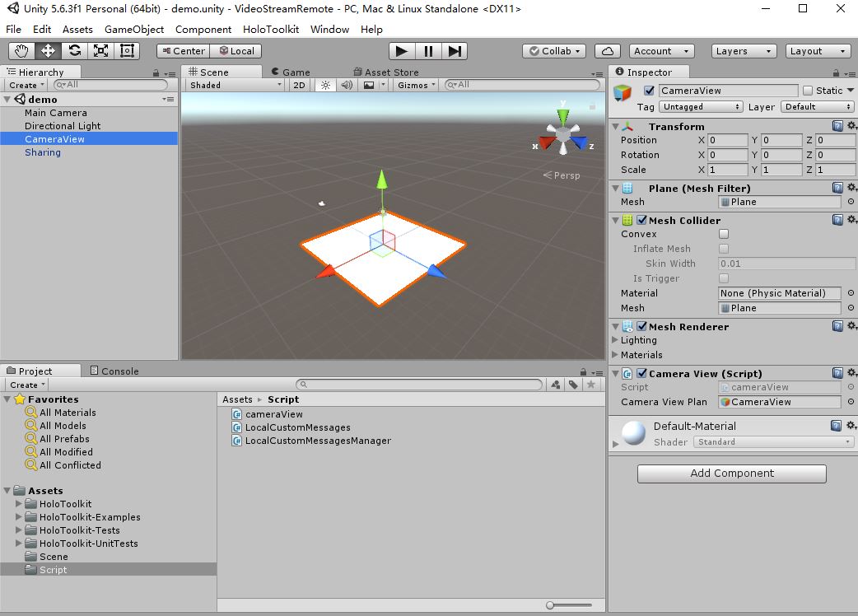Open Hierarchy Create button

coord(26,86)
